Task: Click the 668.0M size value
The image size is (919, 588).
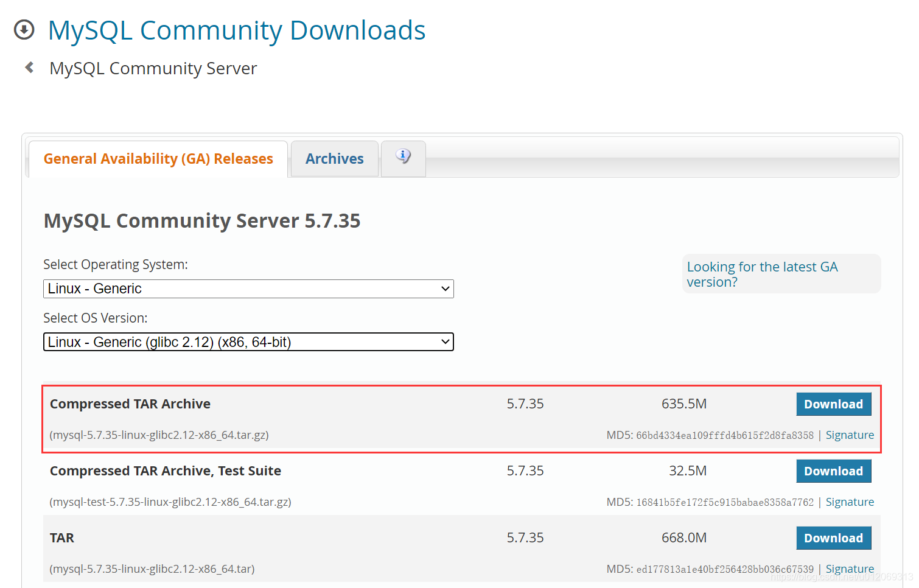Action: 684,538
